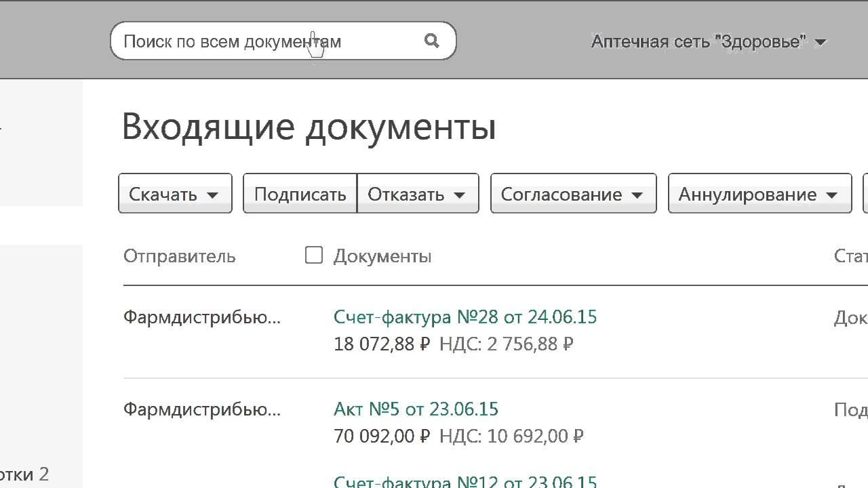Open Счет-фактура №12 от 23.06.15
This screenshot has width=868, height=488.
(x=465, y=482)
